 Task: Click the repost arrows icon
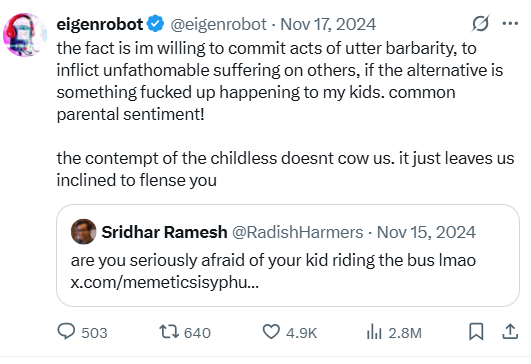169,331
